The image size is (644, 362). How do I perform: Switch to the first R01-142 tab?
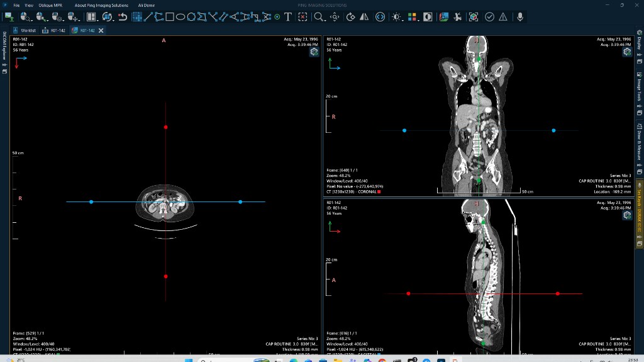click(54, 30)
